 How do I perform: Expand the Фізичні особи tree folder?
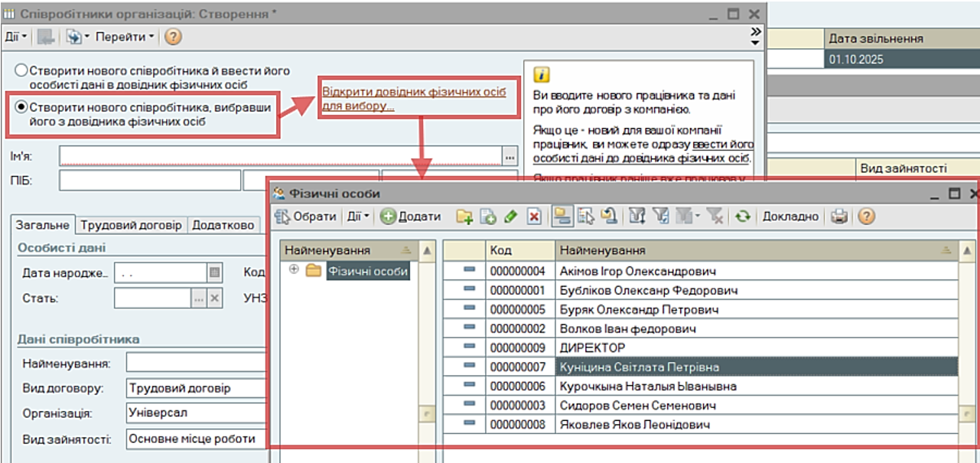coord(295,270)
